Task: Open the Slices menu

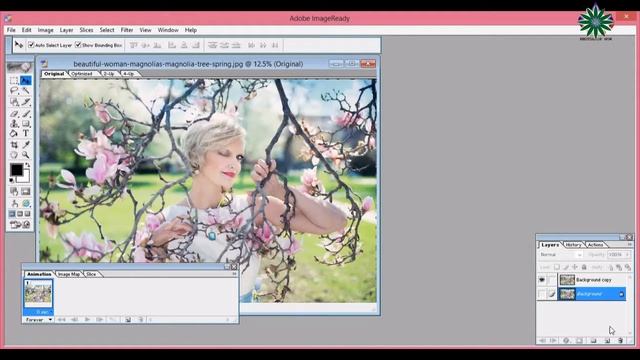Action: (86, 30)
